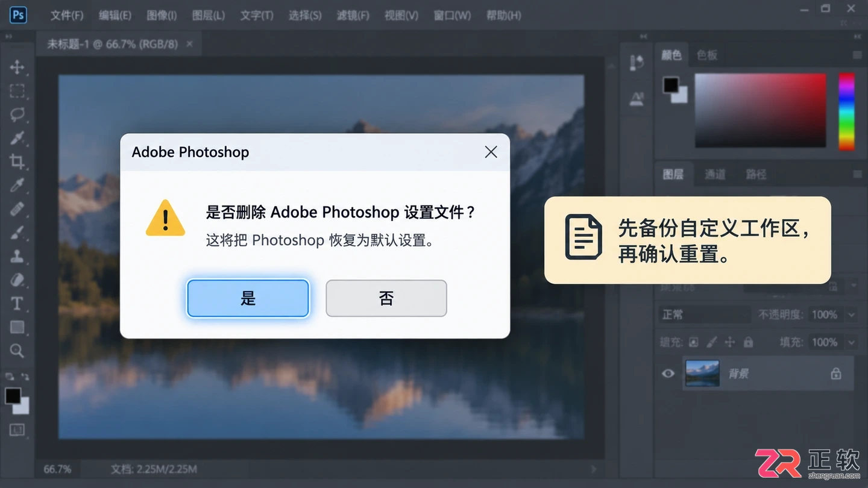Open the 视图(V) menu
Image resolution: width=868 pixels, height=488 pixels.
[x=401, y=15]
